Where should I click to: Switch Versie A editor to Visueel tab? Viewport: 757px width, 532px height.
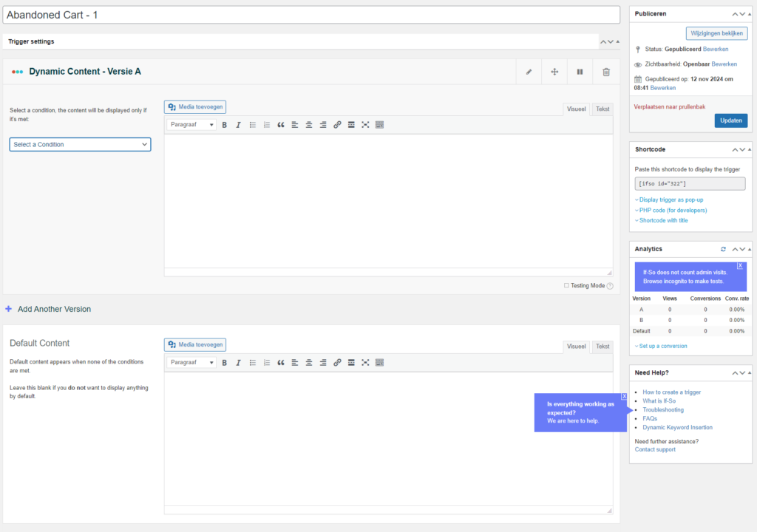click(576, 109)
